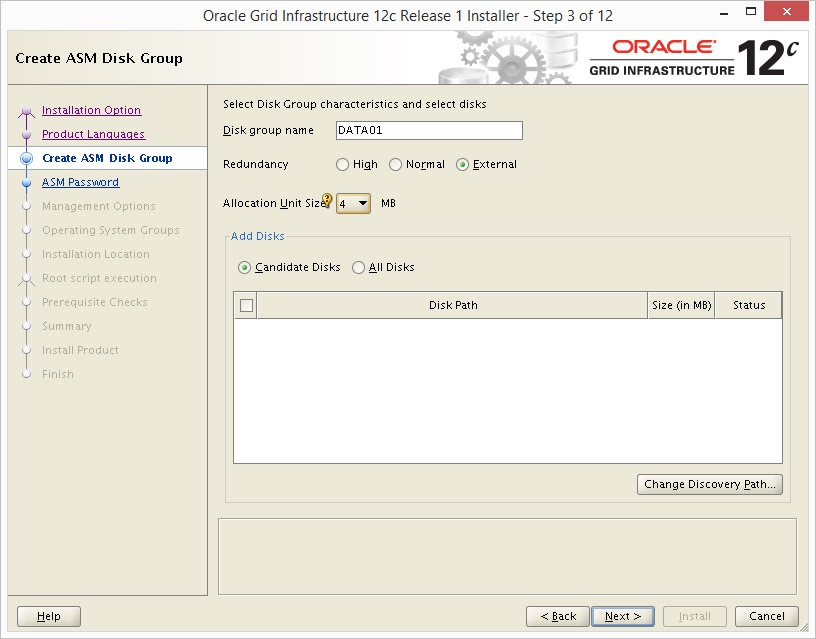
Task: Click Installation Location step label
Action: [96, 254]
